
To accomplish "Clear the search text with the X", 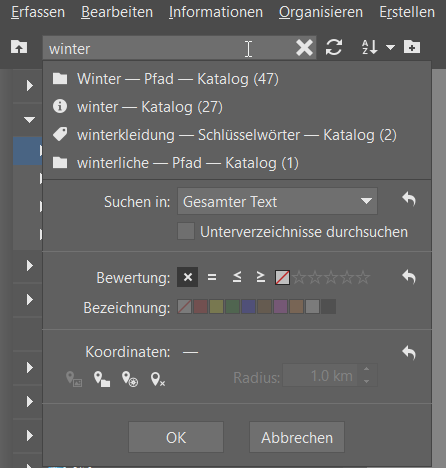I will coord(304,48).
